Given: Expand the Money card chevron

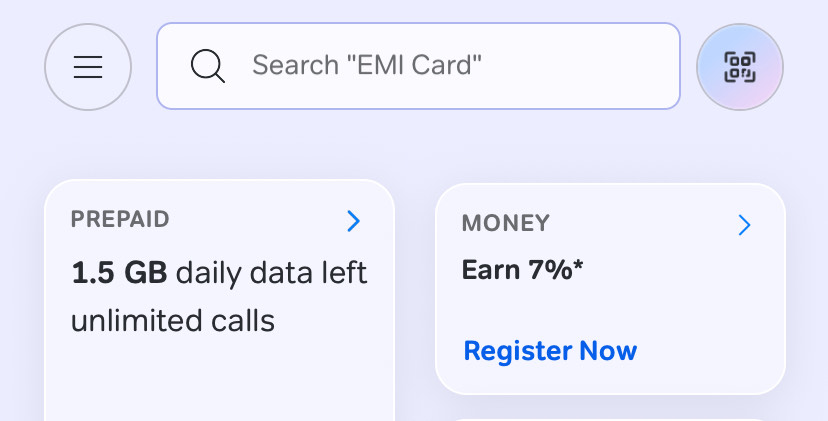Looking at the screenshot, I should [744, 225].
